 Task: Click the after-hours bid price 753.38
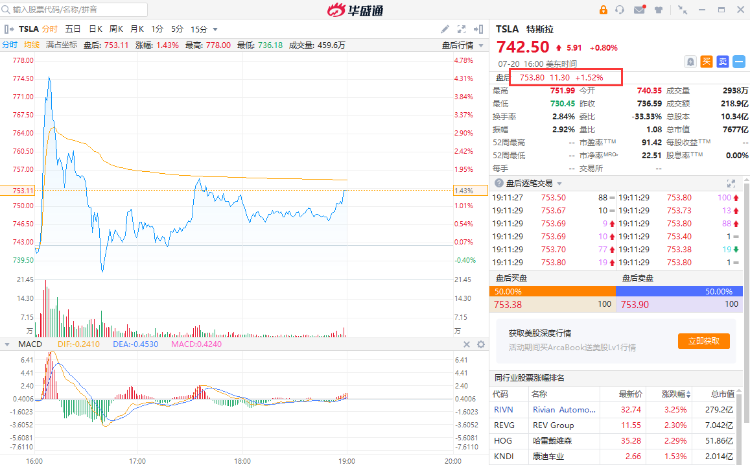click(x=507, y=305)
